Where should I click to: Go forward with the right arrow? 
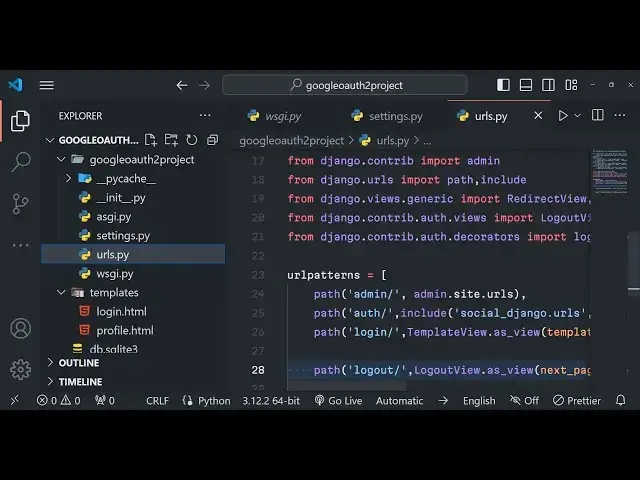click(x=204, y=85)
